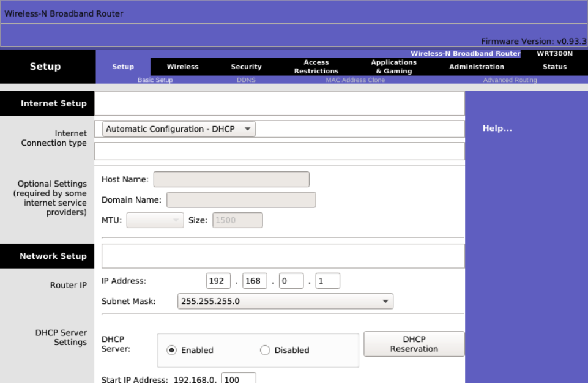Open Internet Connection type dropdown
Viewport: 588px width, 383px height.
179,129
